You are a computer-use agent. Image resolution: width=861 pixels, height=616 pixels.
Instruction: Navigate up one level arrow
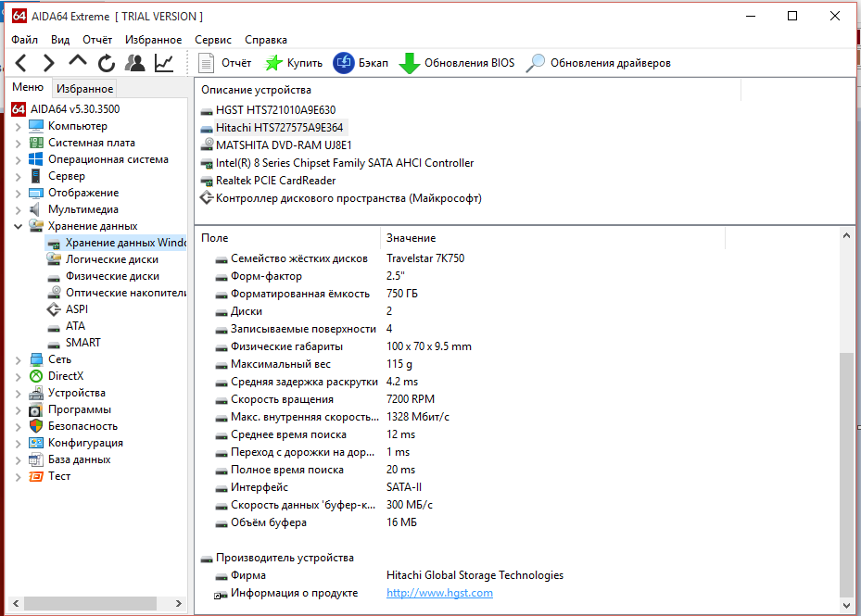tap(78, 61)
